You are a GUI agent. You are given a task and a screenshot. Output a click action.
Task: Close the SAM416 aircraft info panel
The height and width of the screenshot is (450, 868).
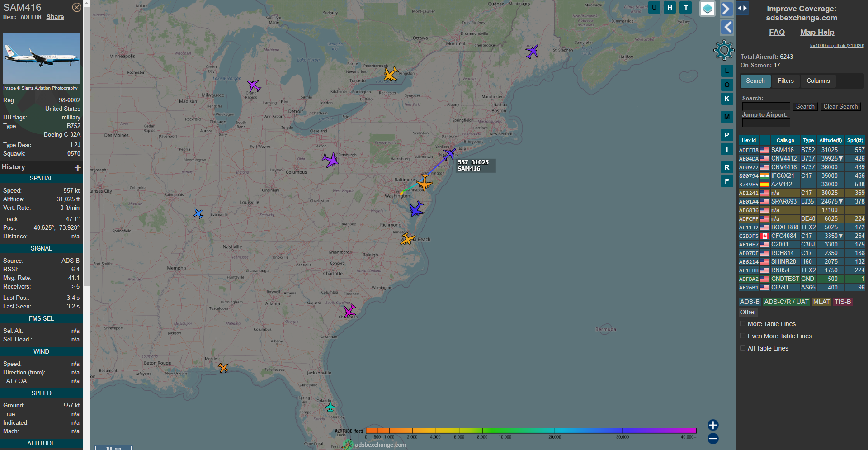coord(77,7)
